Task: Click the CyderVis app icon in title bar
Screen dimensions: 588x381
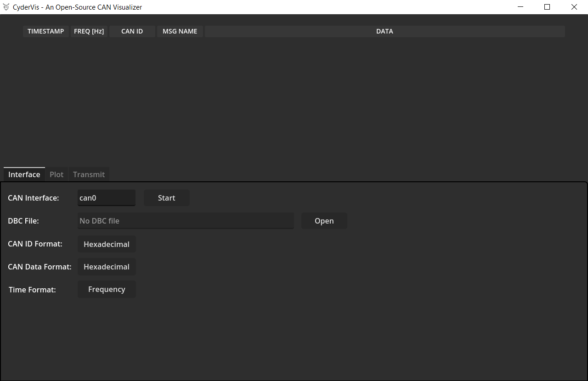Action: point(6,7)
